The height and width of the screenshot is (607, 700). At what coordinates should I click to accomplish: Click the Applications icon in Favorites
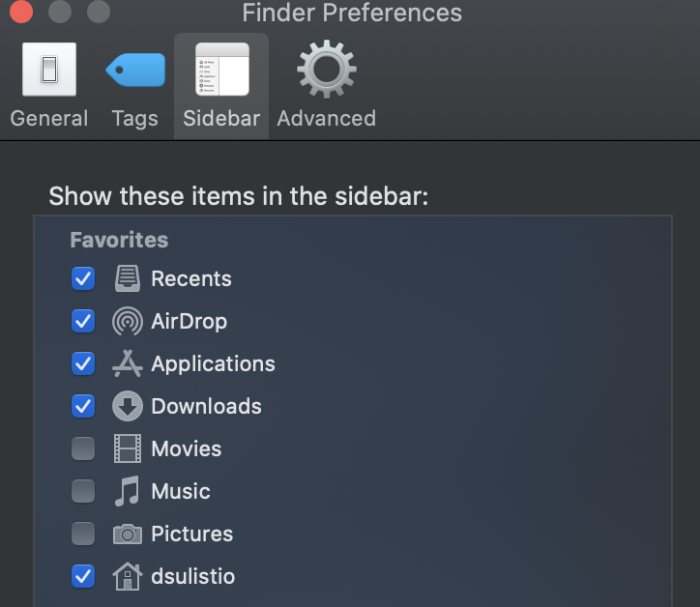coord(128,363)
